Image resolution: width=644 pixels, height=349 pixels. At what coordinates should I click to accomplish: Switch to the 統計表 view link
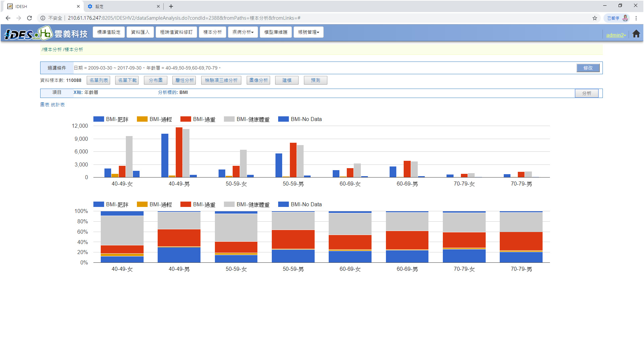click(58, 105)
